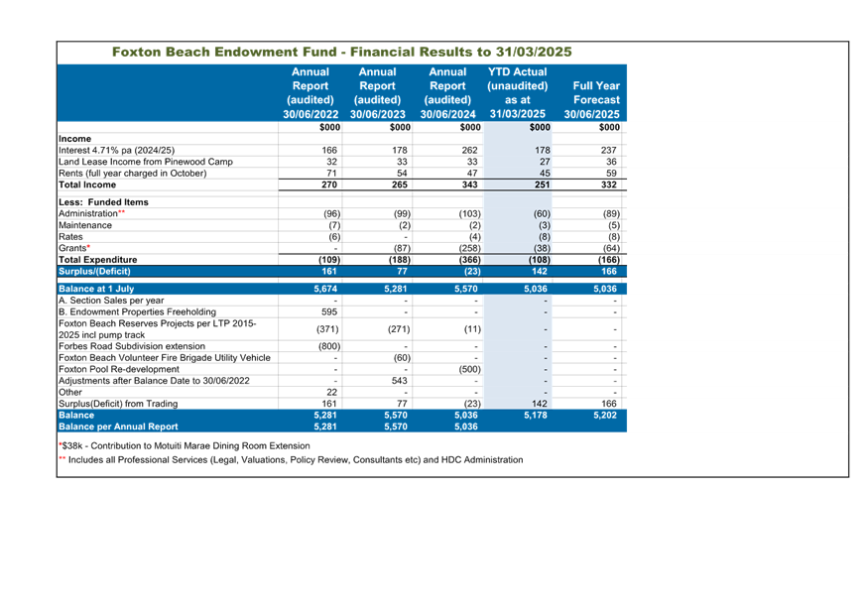The image size is (868, 613).
Task: Select B. Endowment Properties Freeholding label
Action: click(x=137, y=311)
